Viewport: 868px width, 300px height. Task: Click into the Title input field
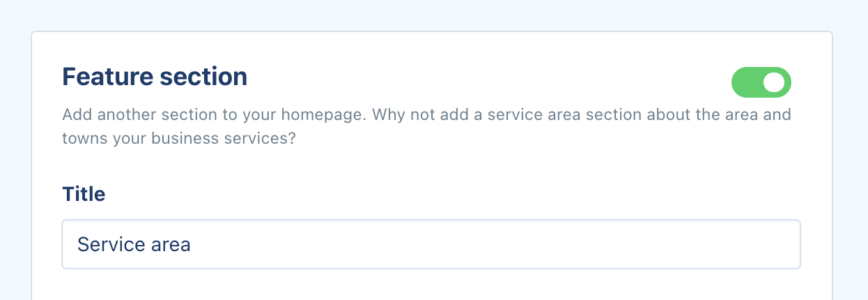pos(431,244)
